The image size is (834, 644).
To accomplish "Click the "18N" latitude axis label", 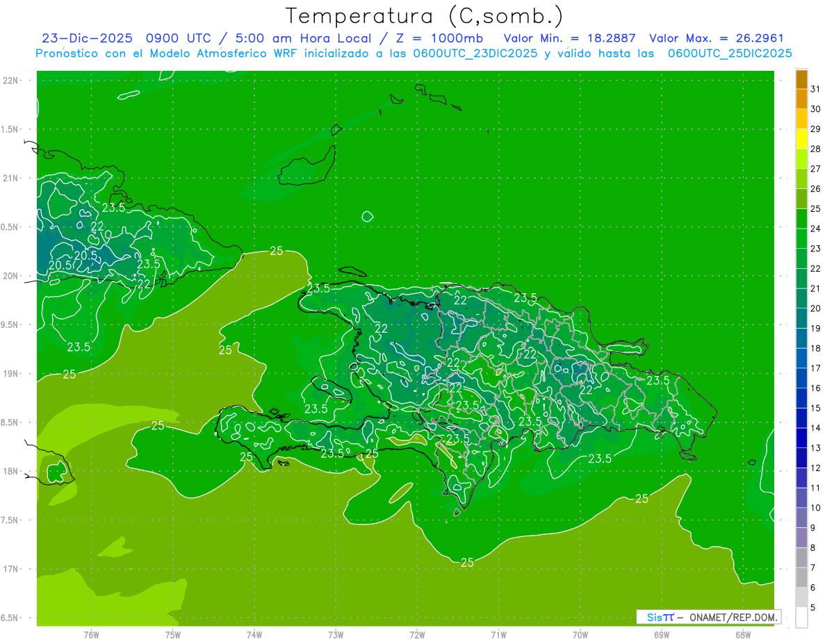I will pos(10,471).
